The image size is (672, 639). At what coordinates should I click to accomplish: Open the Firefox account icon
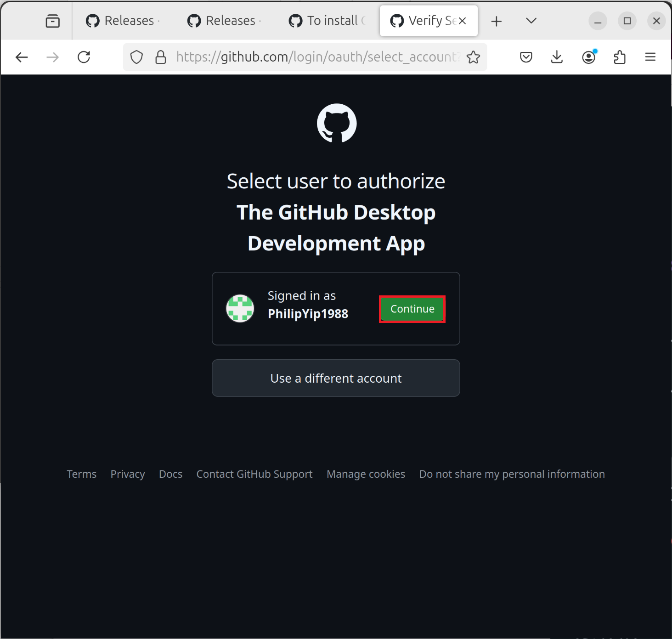(x=588, y=57)
